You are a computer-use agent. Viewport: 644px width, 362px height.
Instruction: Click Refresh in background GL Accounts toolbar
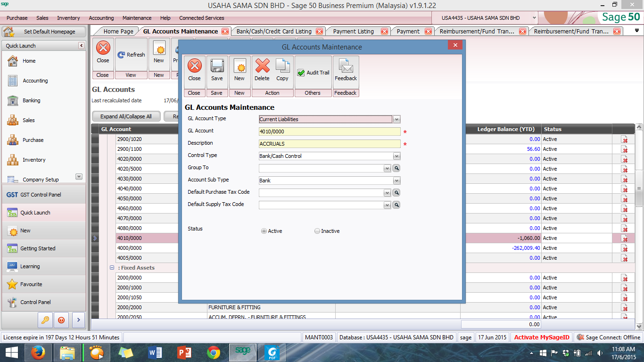tap(131, 55)
